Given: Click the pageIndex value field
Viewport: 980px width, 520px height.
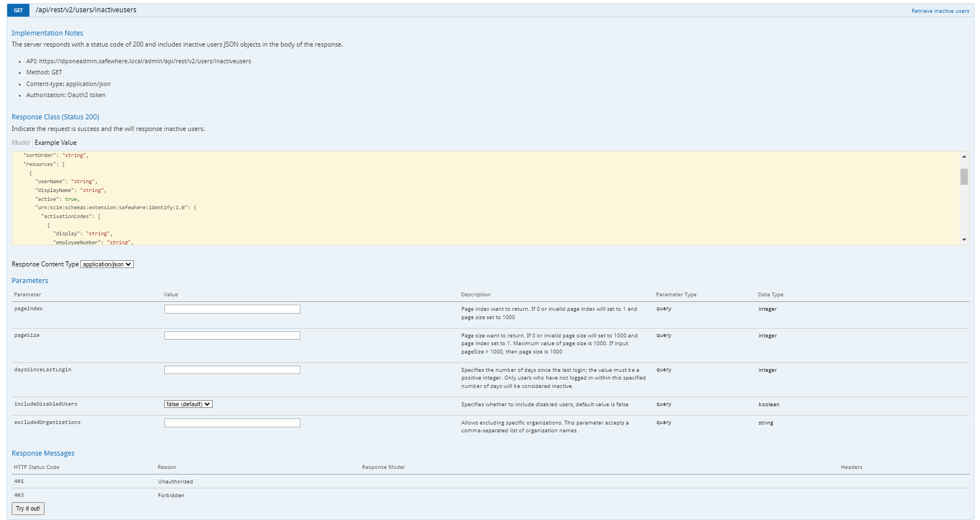Looking at the screenshot, I should pos(232,309).
